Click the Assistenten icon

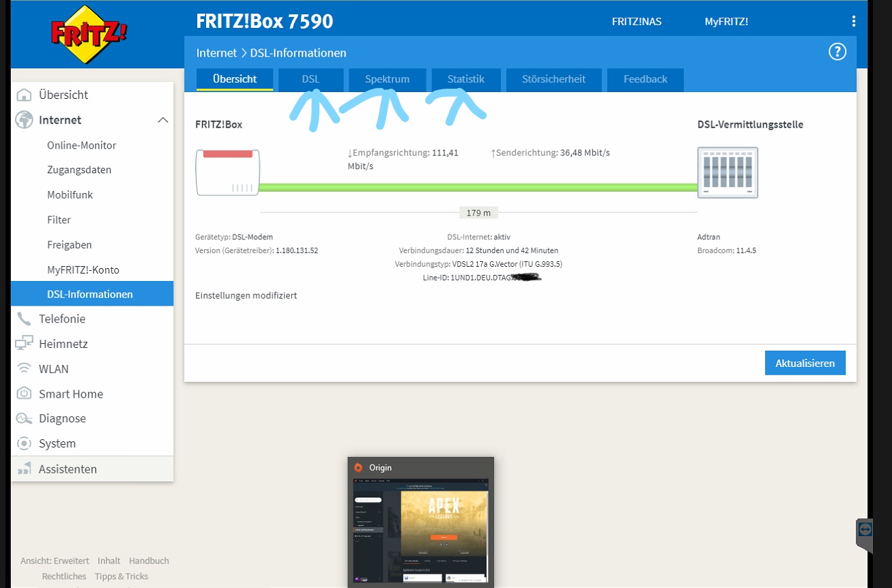[24, 469]
